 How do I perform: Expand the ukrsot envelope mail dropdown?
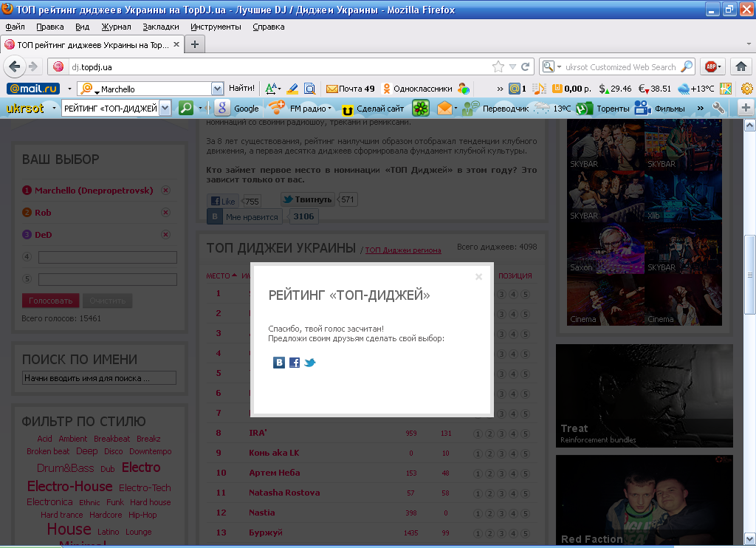456,108
